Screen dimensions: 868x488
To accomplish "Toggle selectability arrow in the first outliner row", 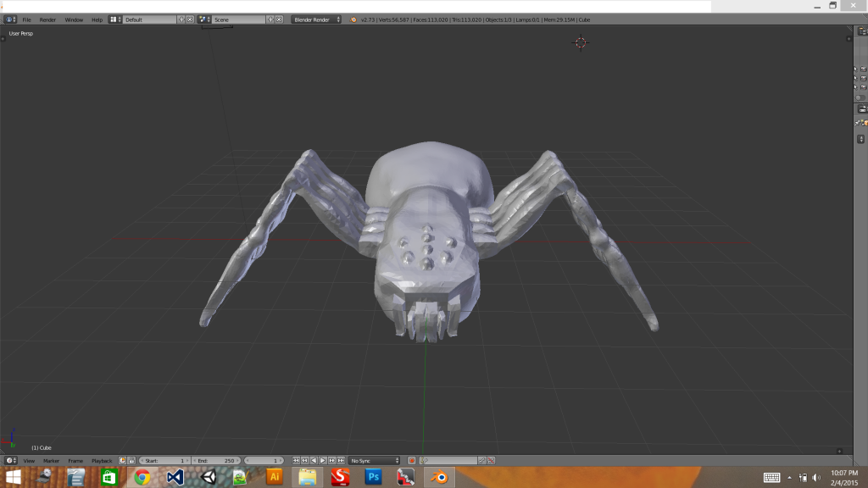I will coord(855,69).
